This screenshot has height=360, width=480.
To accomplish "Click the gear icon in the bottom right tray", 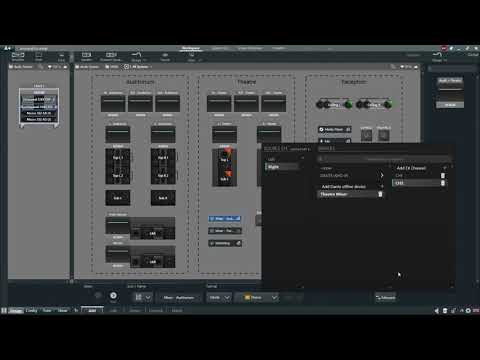I will coord(468,311).
